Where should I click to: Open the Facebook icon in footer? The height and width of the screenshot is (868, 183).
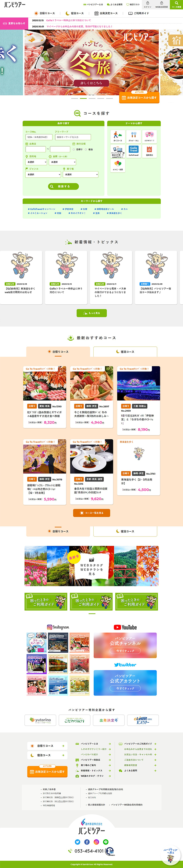(x=87, y=842)
